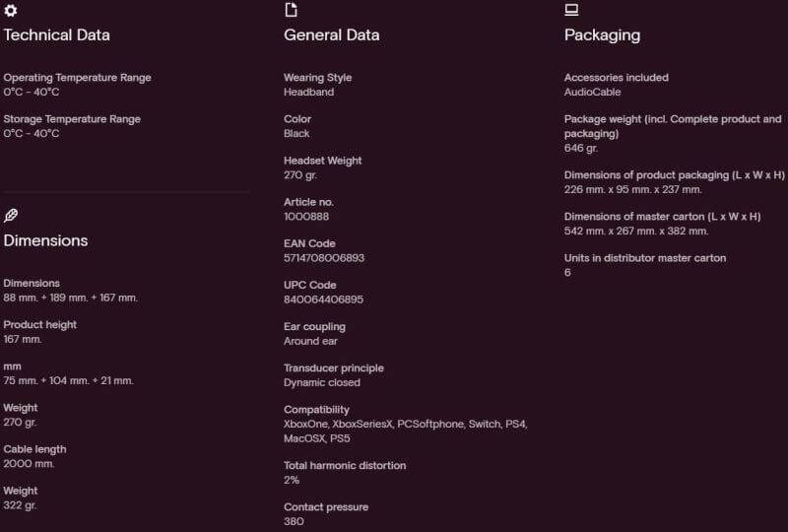Screen dimensions: 788x532
Task: Click the Compatibility platforms list text
Action: tap(405, 431)
